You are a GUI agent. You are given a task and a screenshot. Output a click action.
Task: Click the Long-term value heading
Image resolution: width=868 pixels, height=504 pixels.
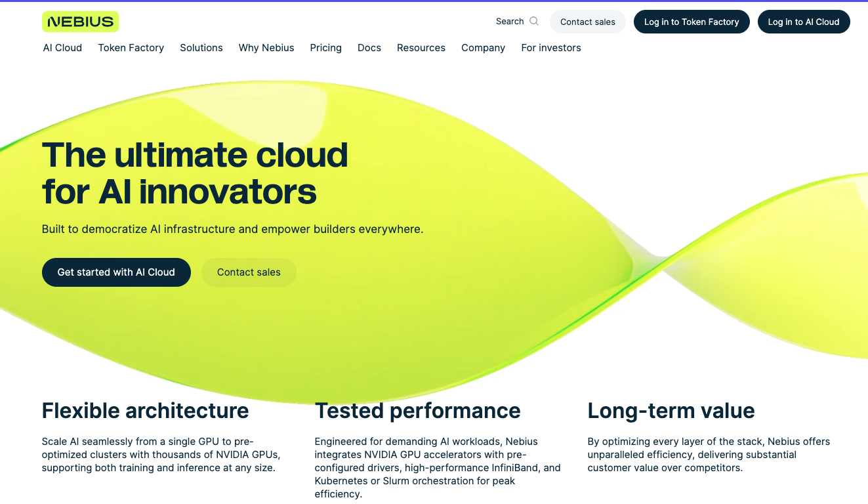point(671,411)
